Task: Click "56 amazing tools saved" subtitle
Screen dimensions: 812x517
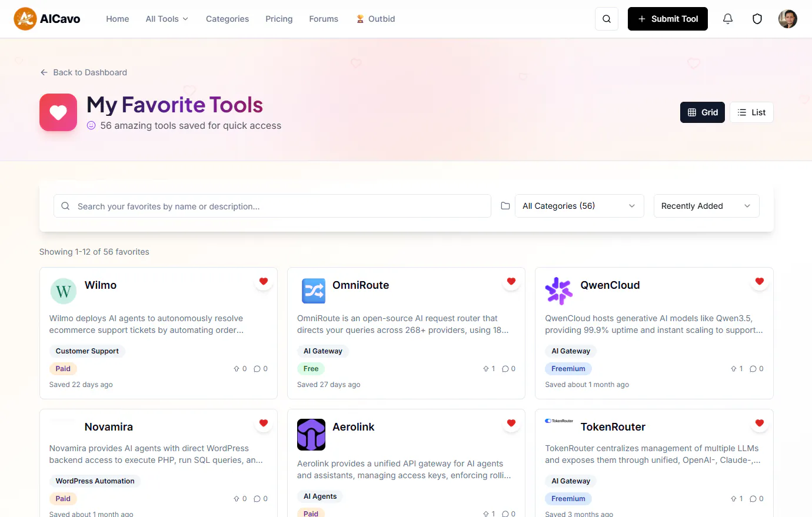Action: pos(191,125)
